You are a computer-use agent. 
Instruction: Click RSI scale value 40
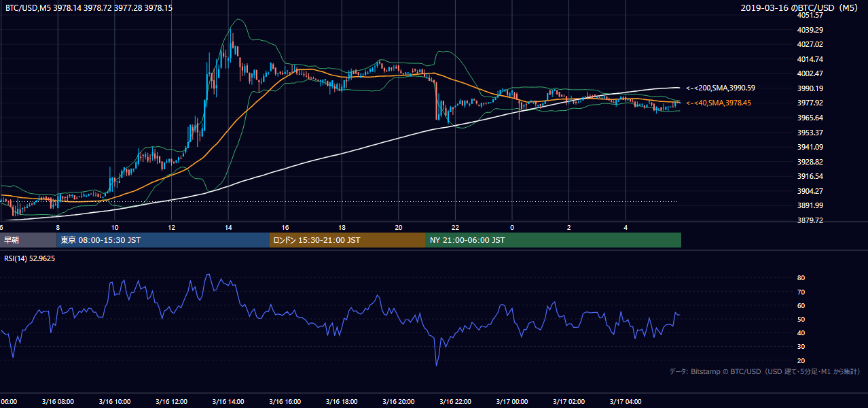[801, 333]
